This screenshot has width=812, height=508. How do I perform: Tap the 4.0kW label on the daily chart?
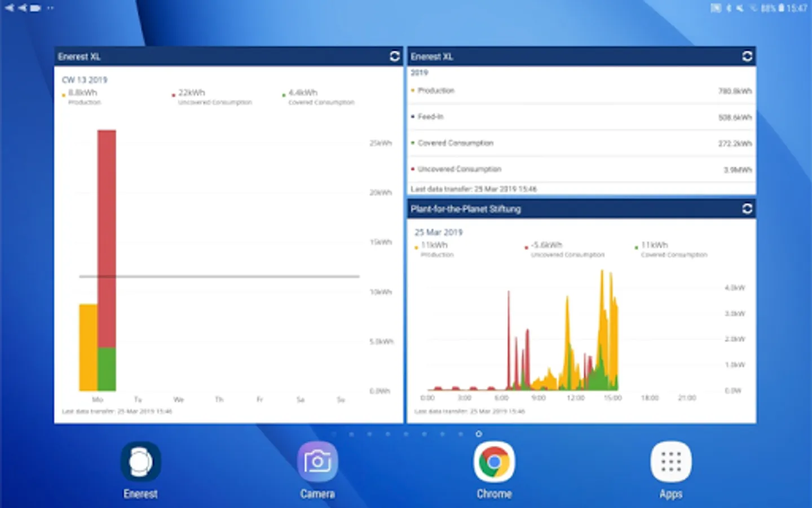pyautogui.click(x=735, y=288)
